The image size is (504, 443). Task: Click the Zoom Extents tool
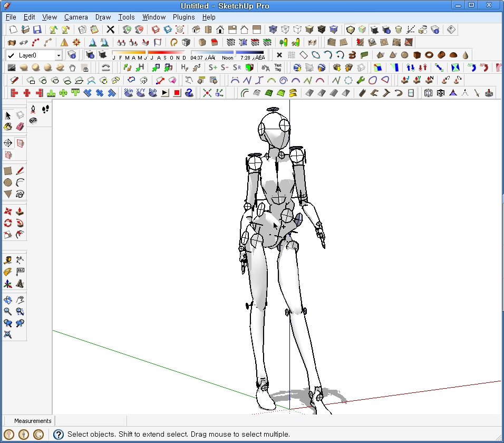pos(8,335)
